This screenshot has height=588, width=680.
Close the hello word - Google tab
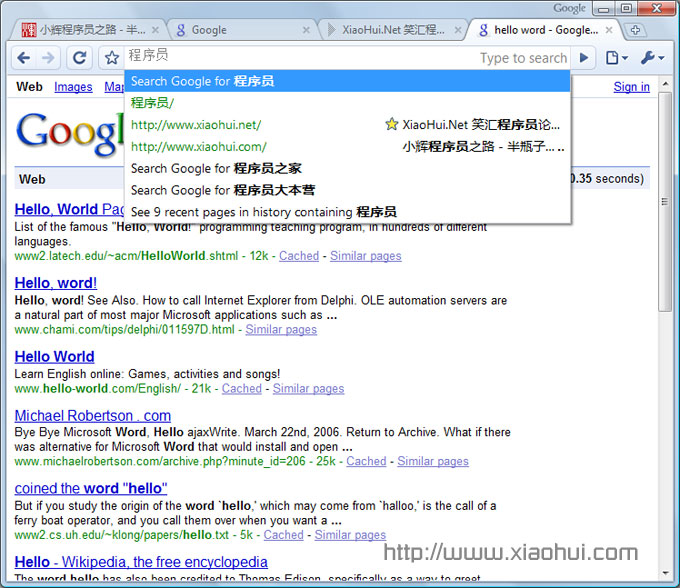(x=609, y=30)
